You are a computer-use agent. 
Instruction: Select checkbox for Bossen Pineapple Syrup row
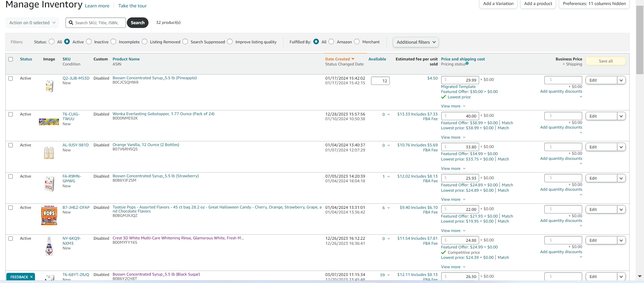[11, 78]
